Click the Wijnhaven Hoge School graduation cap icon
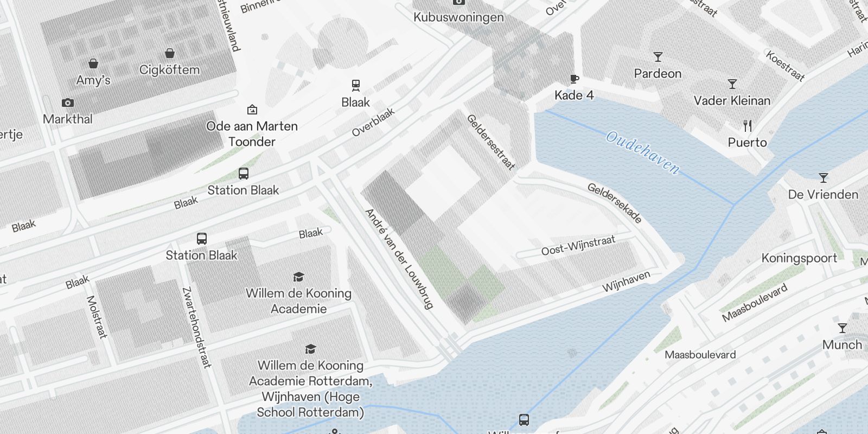This screenshot has height=434, width=868. tap(310, 349)
